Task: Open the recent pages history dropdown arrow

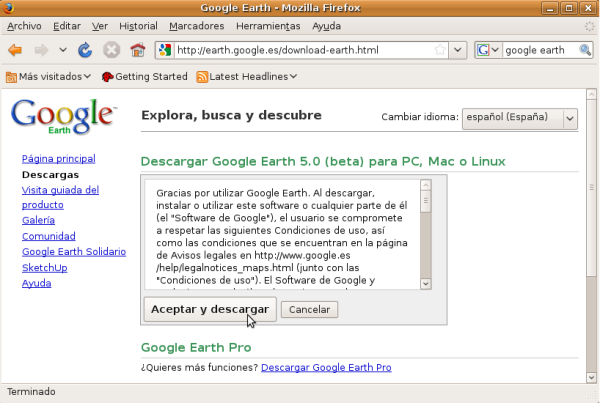Action: coord(63,50)
